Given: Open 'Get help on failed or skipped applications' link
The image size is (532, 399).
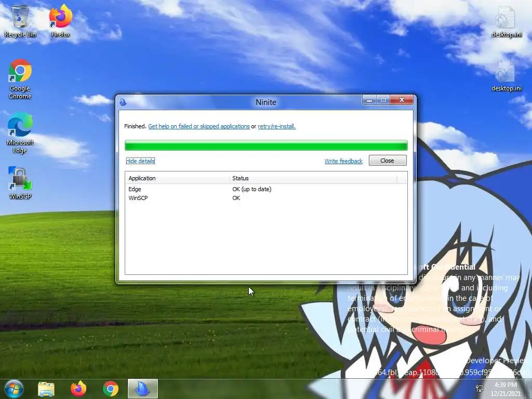Looking at the screenshot, I should 199,126.
